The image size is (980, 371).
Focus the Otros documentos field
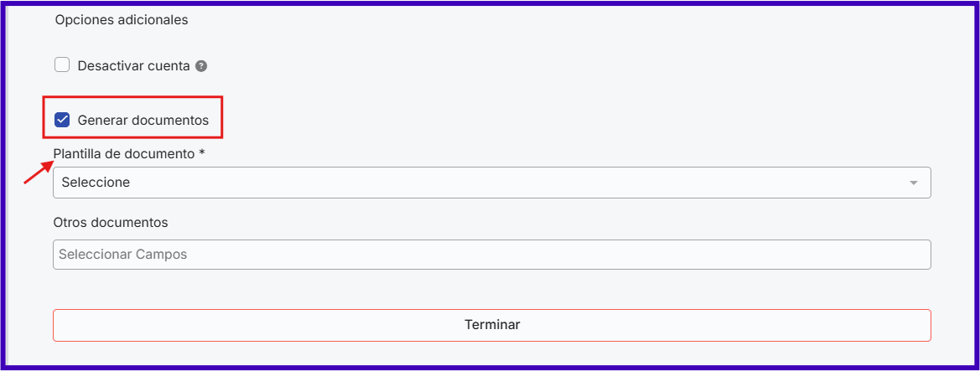(x=491, y=255)
